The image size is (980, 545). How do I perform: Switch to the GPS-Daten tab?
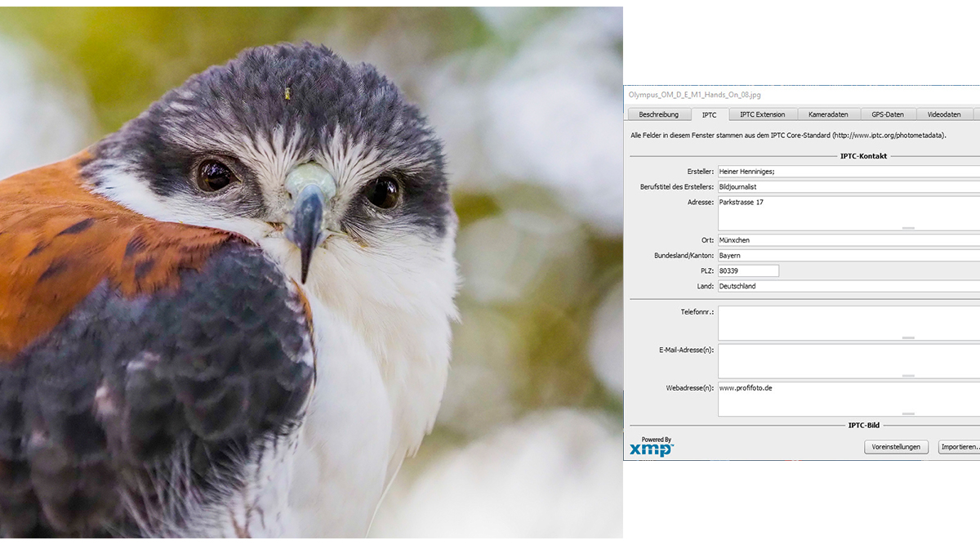(888, 114)
